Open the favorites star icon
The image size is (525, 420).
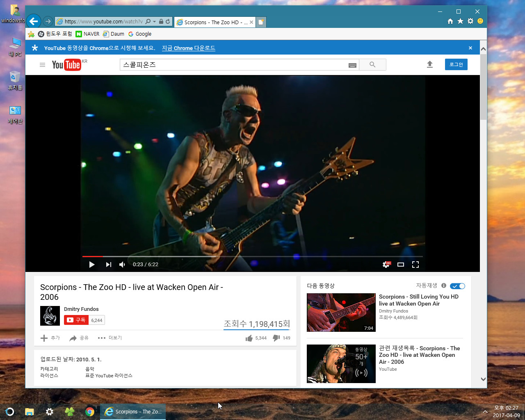(460, 21)
